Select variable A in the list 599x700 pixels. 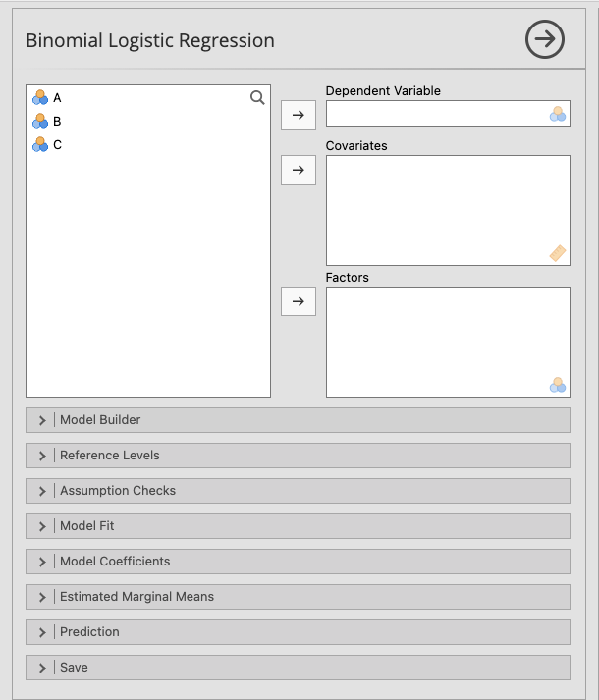[x=57, y=97]
